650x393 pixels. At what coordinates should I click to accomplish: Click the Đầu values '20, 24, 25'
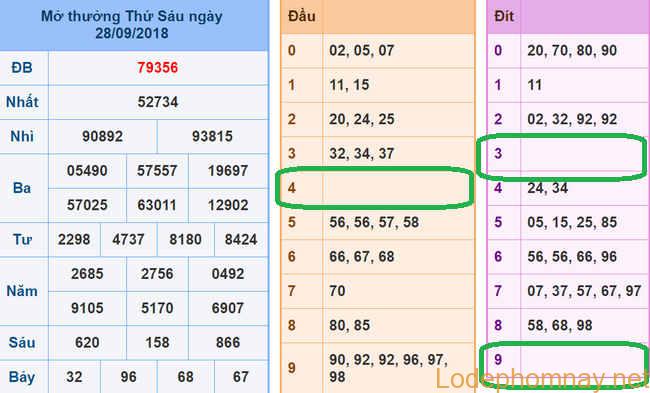pyautogui.click(x=361, y=119)
